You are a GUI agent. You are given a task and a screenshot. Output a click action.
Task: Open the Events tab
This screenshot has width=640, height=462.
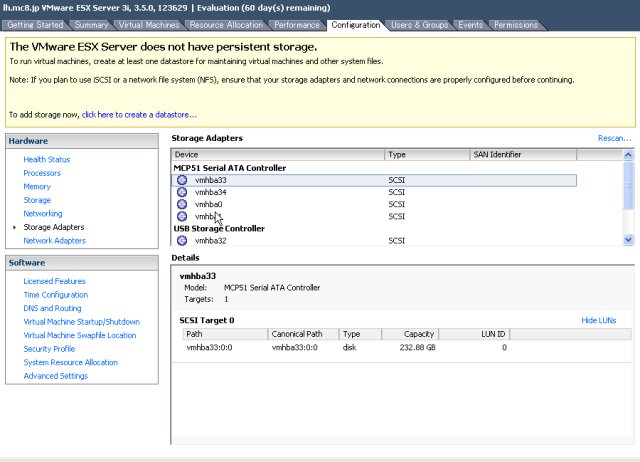[x=470, y=25]
